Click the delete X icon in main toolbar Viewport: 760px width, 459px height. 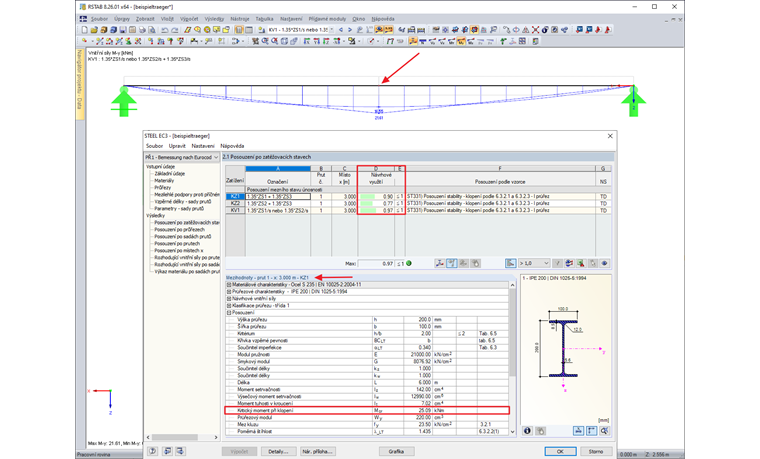coord(535,30)
